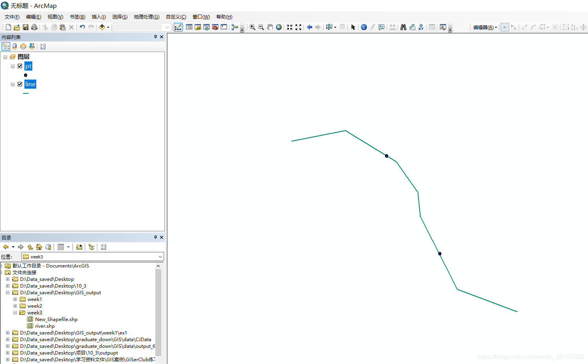
Task: Click the pt layer point symbol
Action: [26, 75]
